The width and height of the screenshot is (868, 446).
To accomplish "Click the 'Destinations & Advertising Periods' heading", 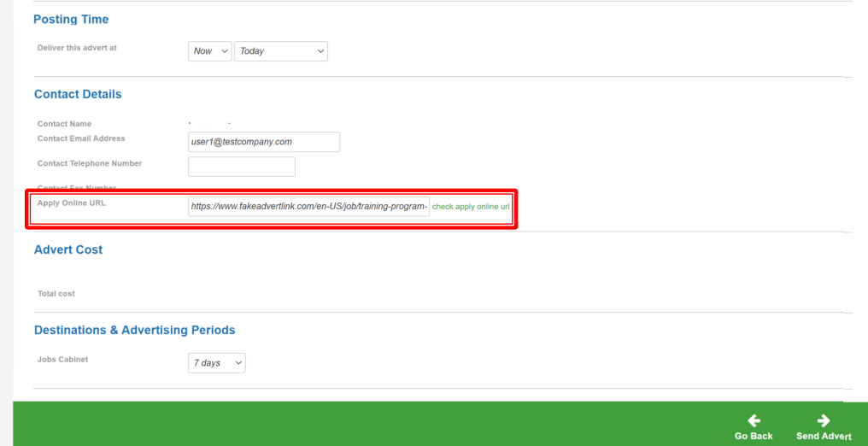I will (134, 330).
